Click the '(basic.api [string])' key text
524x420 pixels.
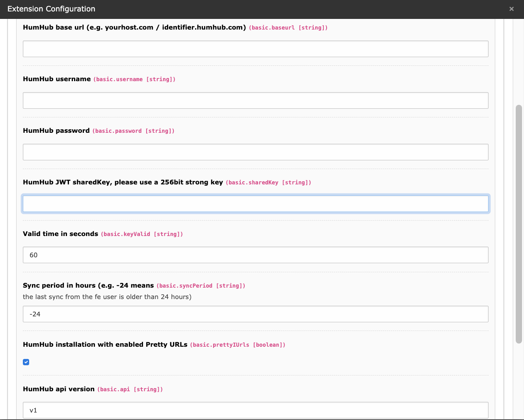[x=130, y=389]
